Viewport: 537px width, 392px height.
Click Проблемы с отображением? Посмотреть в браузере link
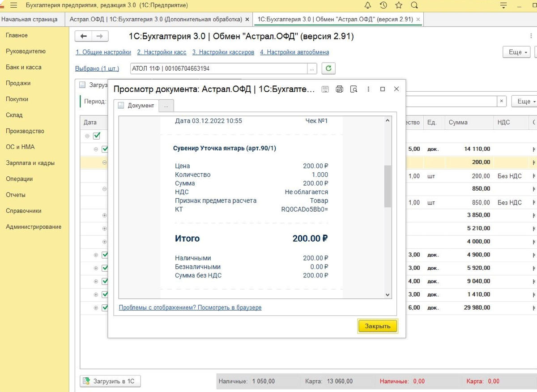point(190,307)
